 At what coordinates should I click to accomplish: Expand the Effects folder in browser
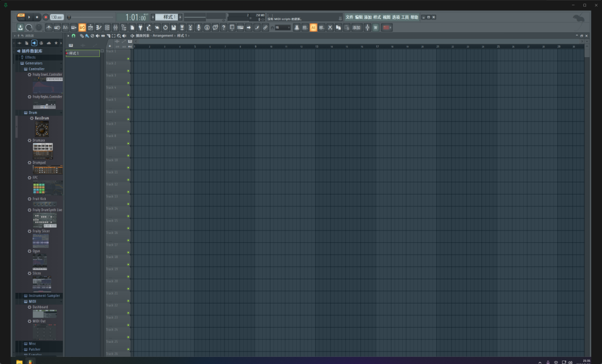(31, 57)
